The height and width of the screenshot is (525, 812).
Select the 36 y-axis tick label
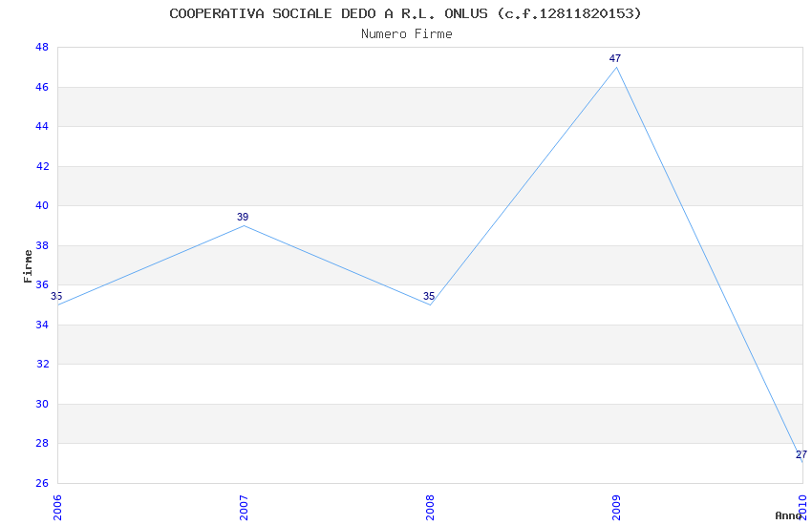coord(42,284)
